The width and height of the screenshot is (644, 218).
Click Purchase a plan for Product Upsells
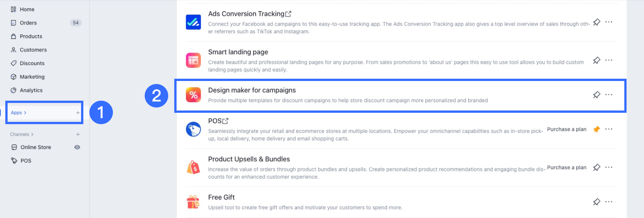[x=567, y=167]
